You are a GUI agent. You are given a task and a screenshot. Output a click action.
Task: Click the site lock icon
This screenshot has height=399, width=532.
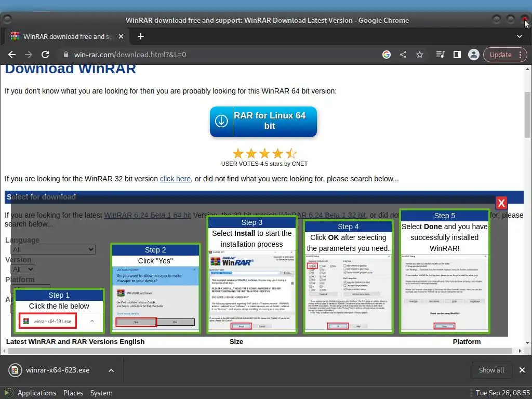coord(66,55)
